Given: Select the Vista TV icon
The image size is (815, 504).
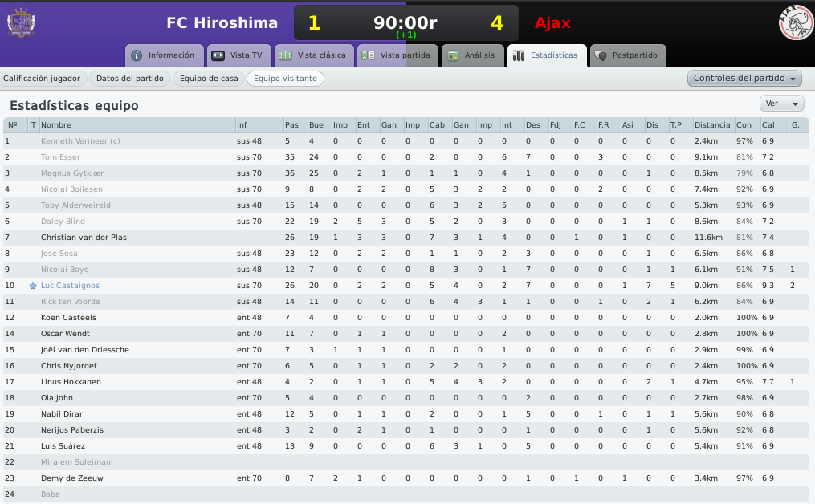Looking at the screenshot, I should [218, 55].
